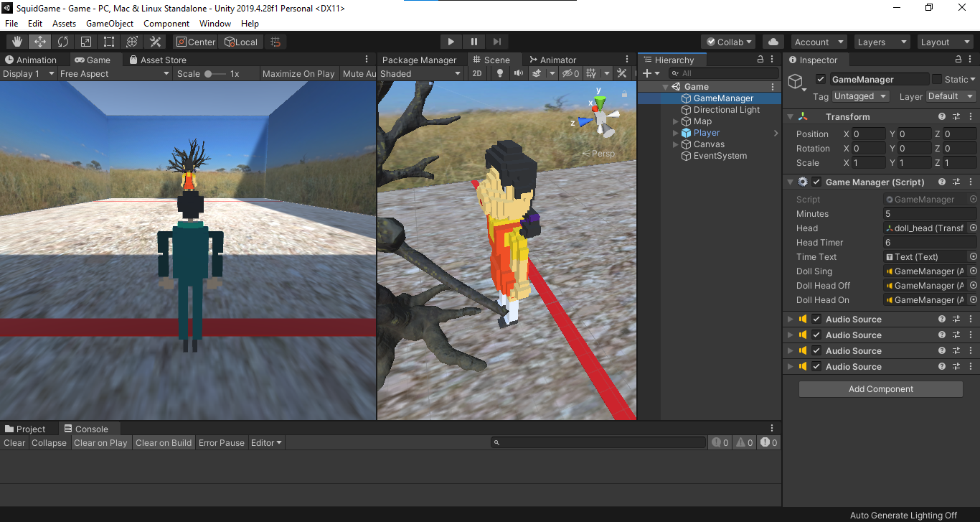The height and width of the screenshot is (522, 980).
Task: Toggle scene audio speaker icon
Action: [518, 73]
